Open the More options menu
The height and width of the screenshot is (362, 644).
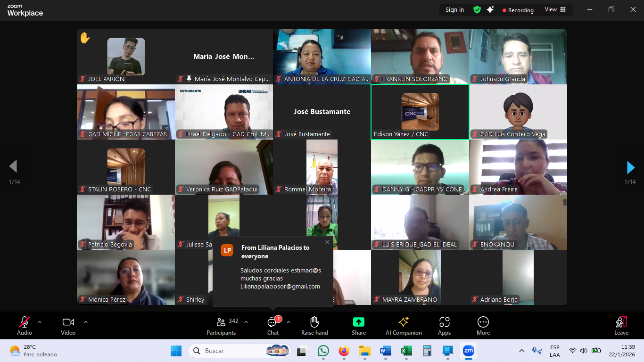tap(483, 326)
